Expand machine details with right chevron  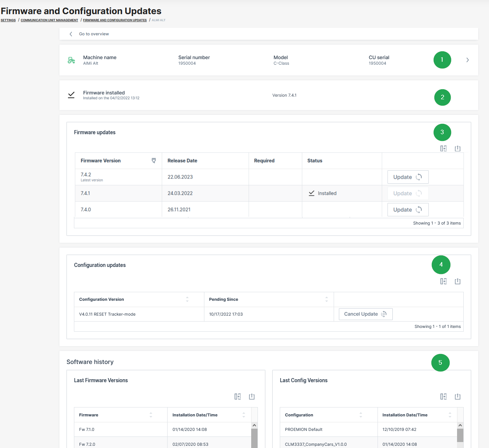[467, 60]
